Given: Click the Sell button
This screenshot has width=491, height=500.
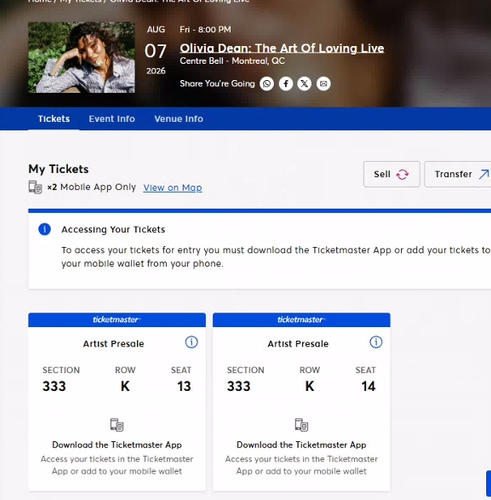Looking at the screenshot, I should [x=392, y=174].
